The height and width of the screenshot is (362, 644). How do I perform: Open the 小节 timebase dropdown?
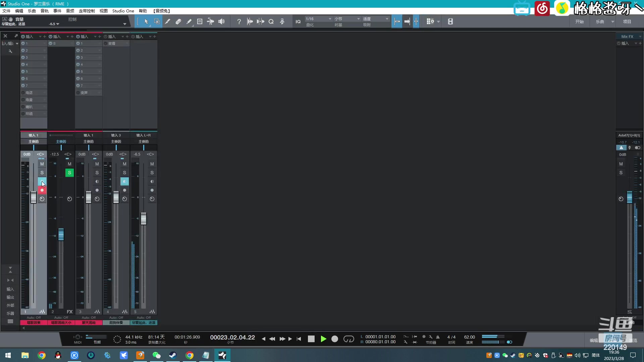click(347, 19)
